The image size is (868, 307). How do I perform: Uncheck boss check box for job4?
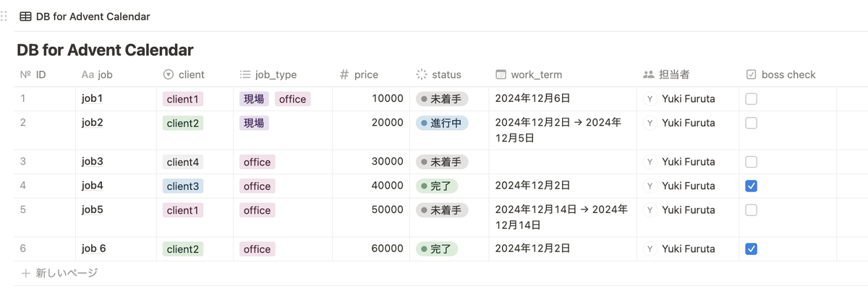(751, 186)
